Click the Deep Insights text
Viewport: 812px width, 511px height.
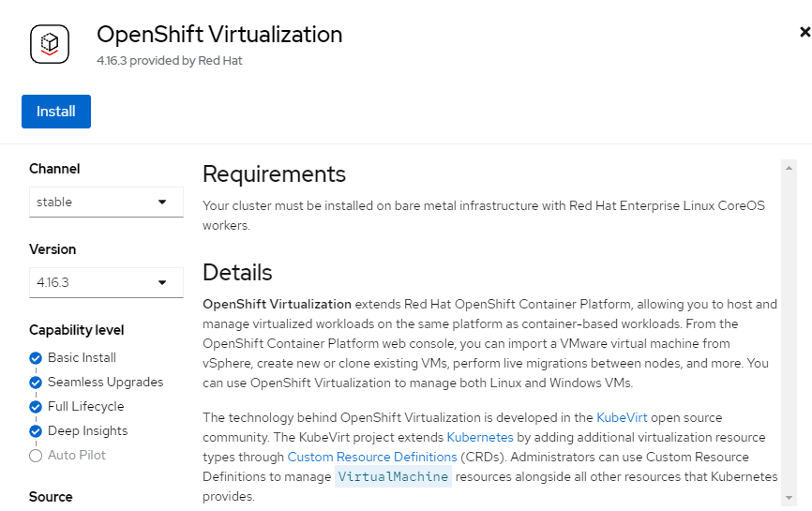pyautogui.click(x=87, y=430)
